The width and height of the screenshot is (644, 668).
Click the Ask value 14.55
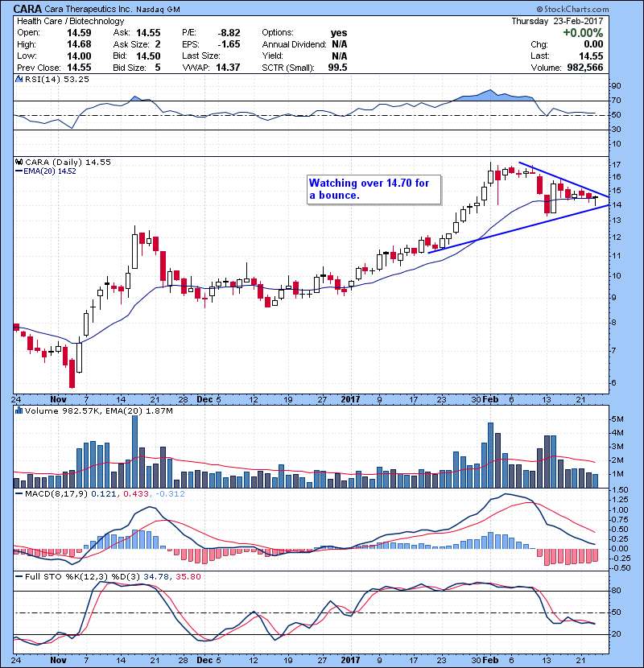pyautogui.click(x=148, y=33)
